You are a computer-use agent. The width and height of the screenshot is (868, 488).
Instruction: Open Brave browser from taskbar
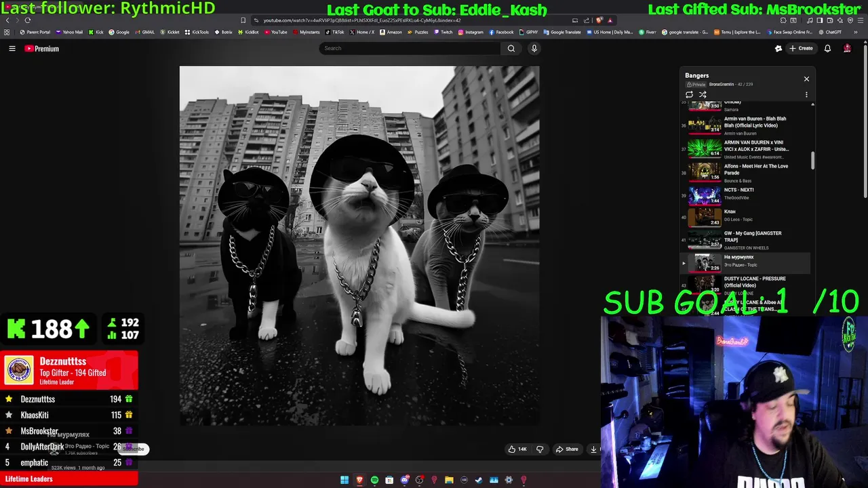[x=359, y=480]
